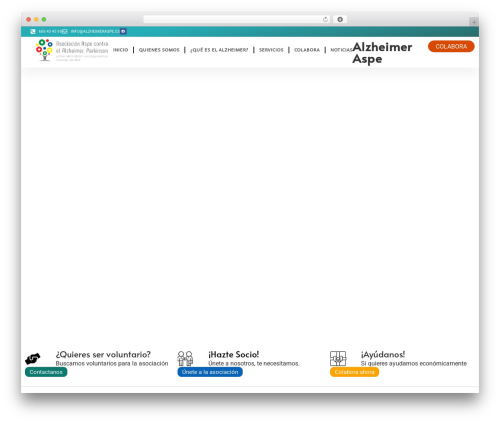The width and height of the screenshot is (500, 423).
Task: Open a new browser tab with plus
Action: [474, 22]
